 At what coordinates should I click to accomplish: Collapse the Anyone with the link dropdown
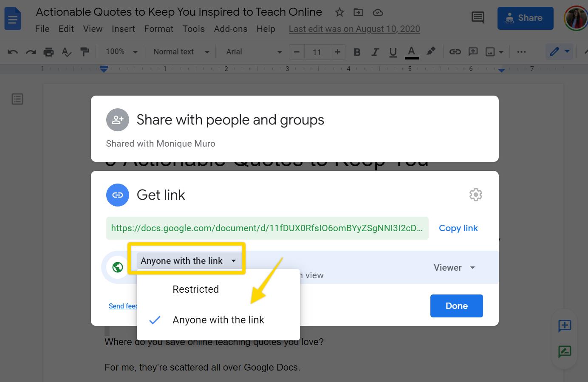(x=189, y=261)
